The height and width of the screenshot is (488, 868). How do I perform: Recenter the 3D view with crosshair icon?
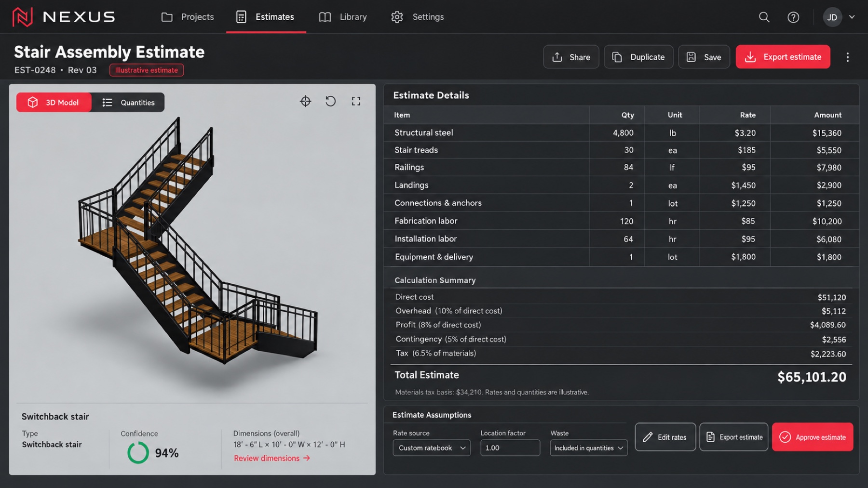point(305,101)
